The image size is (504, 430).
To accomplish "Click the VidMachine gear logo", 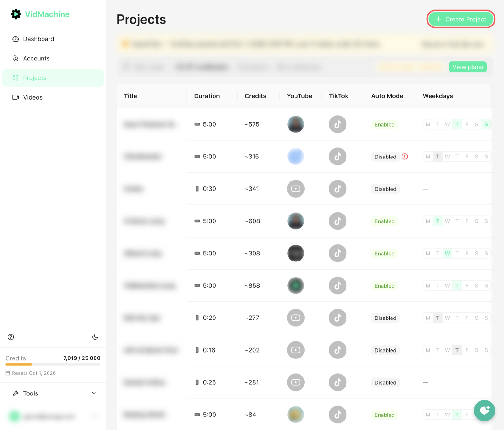I will tap(16, 14).
